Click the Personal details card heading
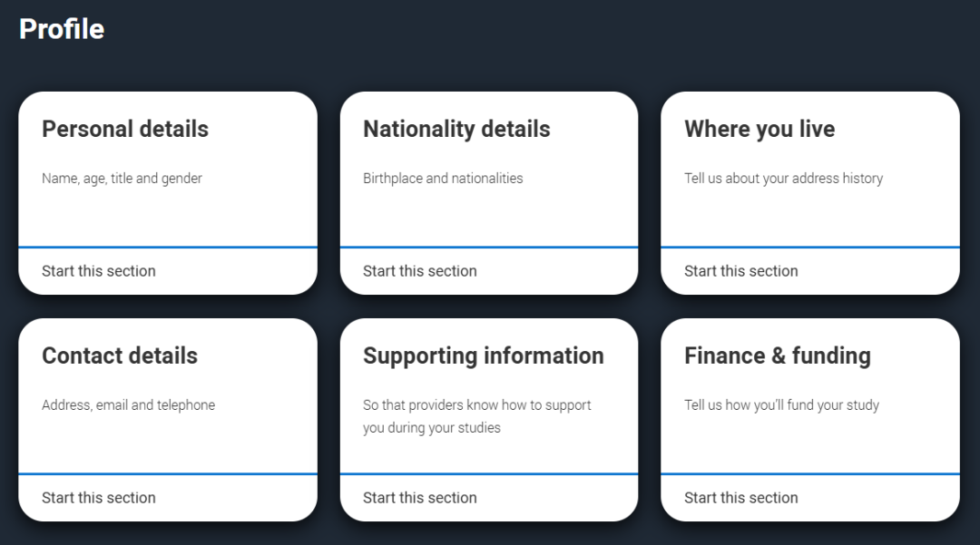This screenshot has height=545, width=980. pos(125,129)
